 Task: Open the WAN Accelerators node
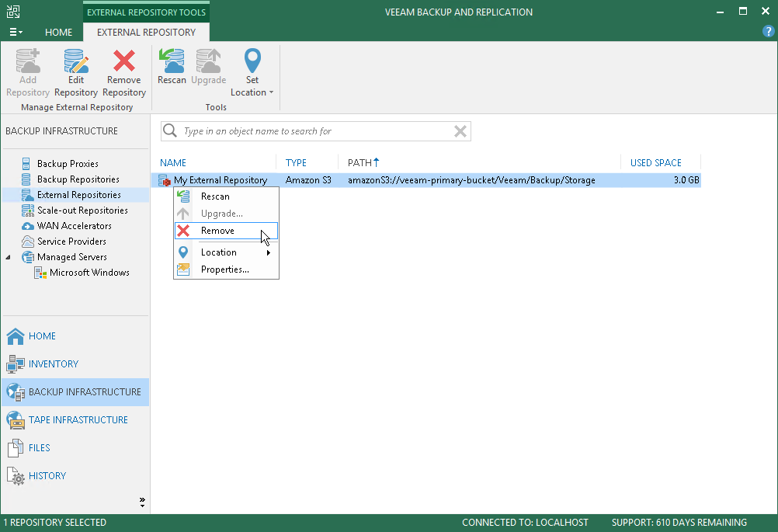pyautogui.click(x=74, y=226)
